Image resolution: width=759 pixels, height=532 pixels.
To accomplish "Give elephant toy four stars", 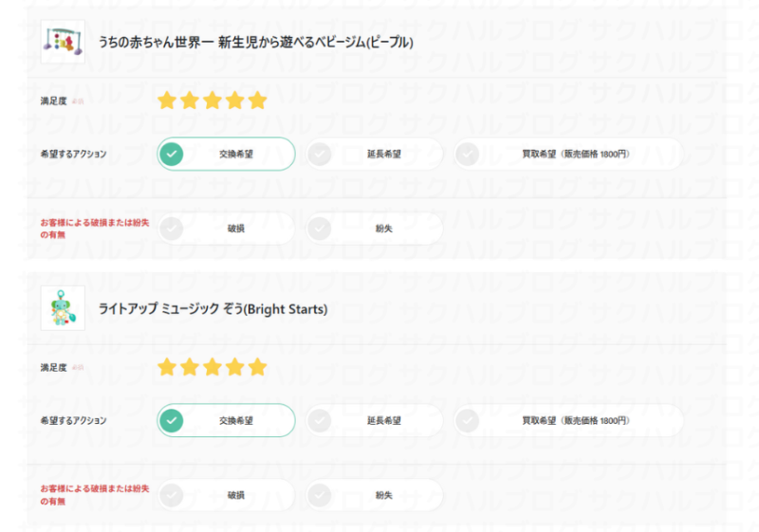I will click(x=235, y=367).
